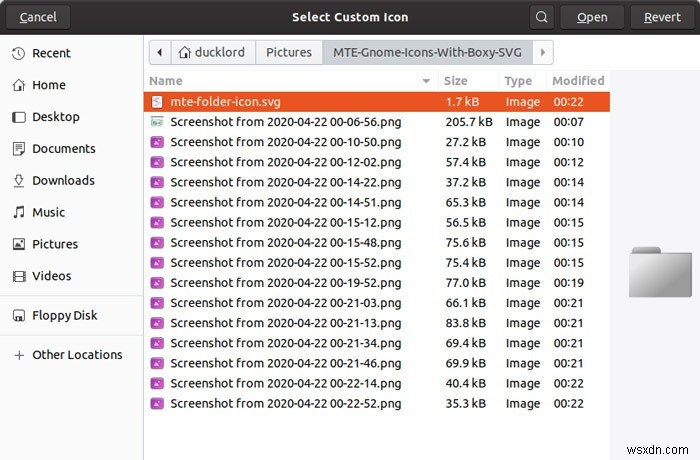Screen dimensions: 700x460
Task: Click the Floppy Disk drive icon
Action: point(18,316)
